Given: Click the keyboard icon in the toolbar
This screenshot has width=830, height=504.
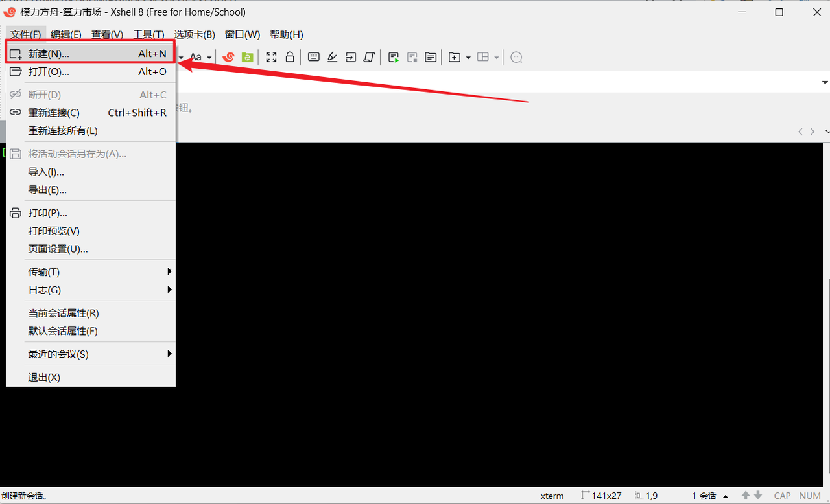Looking at the screenshot, I should point(314,57).
